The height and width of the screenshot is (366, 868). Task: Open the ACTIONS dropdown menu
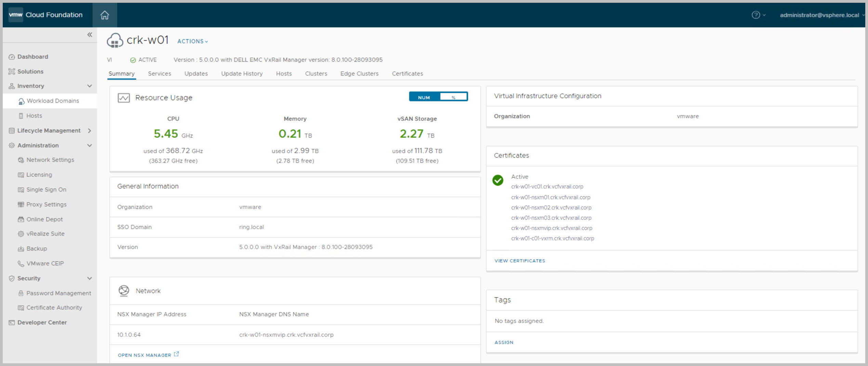193,41
